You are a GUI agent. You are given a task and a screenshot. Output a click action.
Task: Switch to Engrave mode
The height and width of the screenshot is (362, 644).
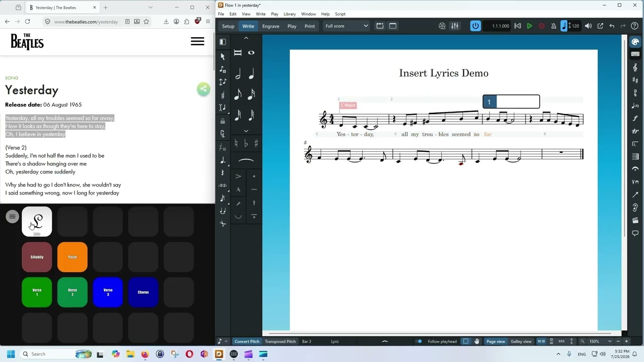(271, 26)
